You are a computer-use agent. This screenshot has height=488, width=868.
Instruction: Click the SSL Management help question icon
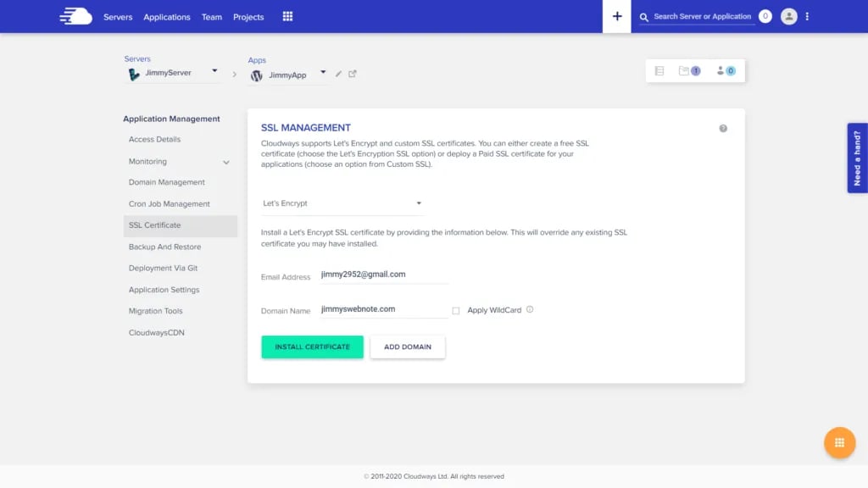(723, 129)
